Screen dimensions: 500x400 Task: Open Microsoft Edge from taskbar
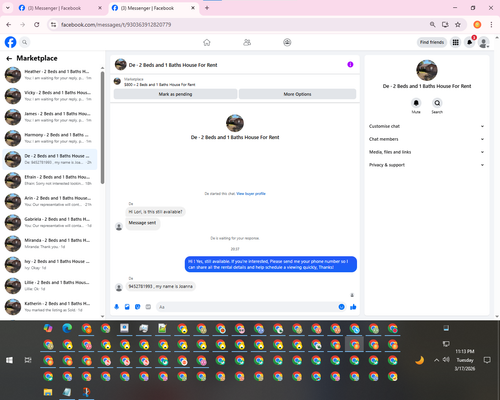tap(67, 328)
